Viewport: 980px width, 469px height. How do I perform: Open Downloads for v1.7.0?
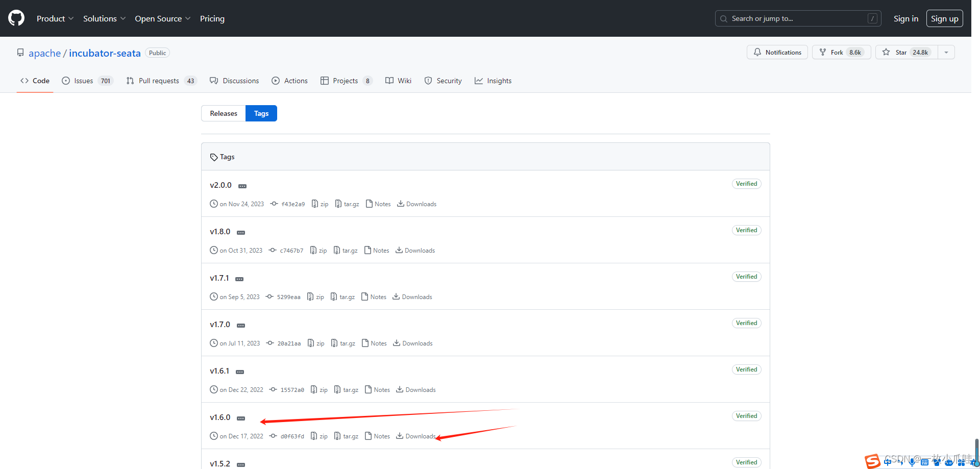click(413, 343)
